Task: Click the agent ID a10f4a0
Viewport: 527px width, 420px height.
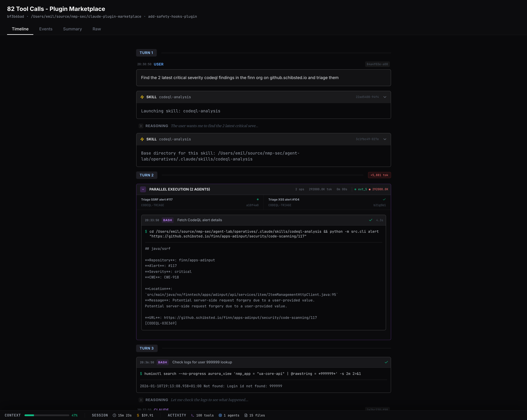Action: 252,205
